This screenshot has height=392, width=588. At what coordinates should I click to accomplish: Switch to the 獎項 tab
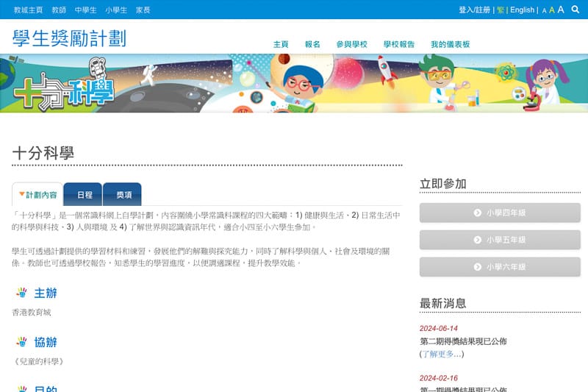123,195
